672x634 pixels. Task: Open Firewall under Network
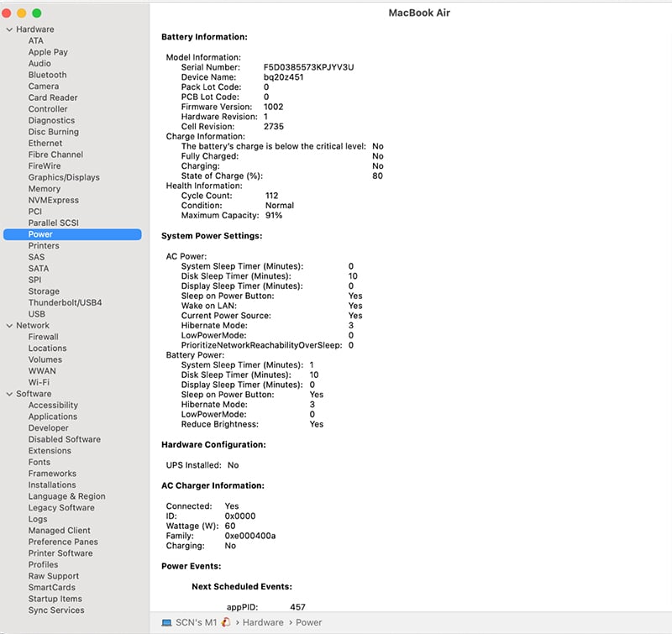pyautogui.click(x=44, y=337)
